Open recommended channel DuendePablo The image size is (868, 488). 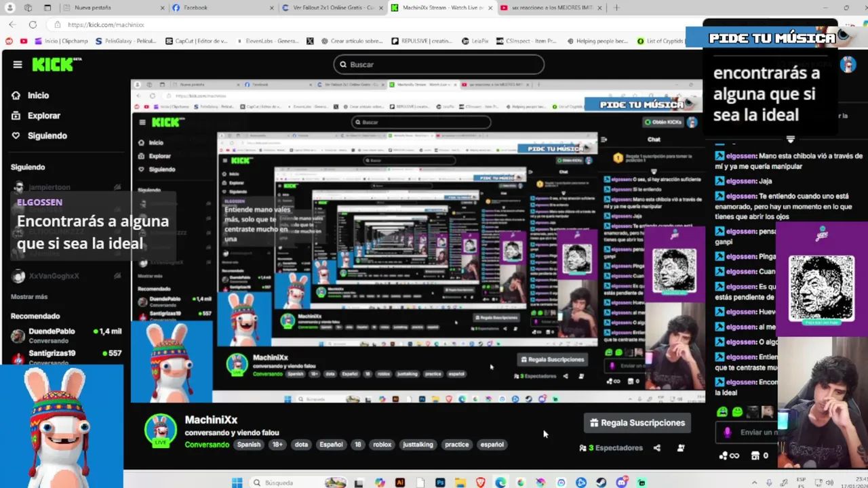pos(66,335)
